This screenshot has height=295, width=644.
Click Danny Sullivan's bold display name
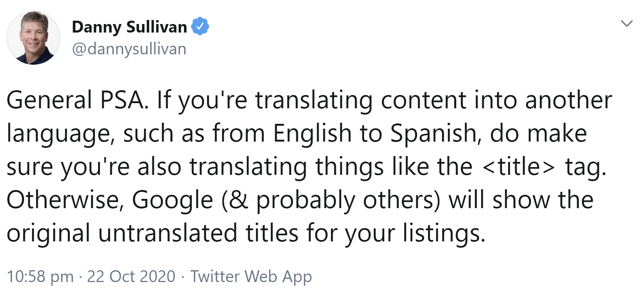pos(129,26)
